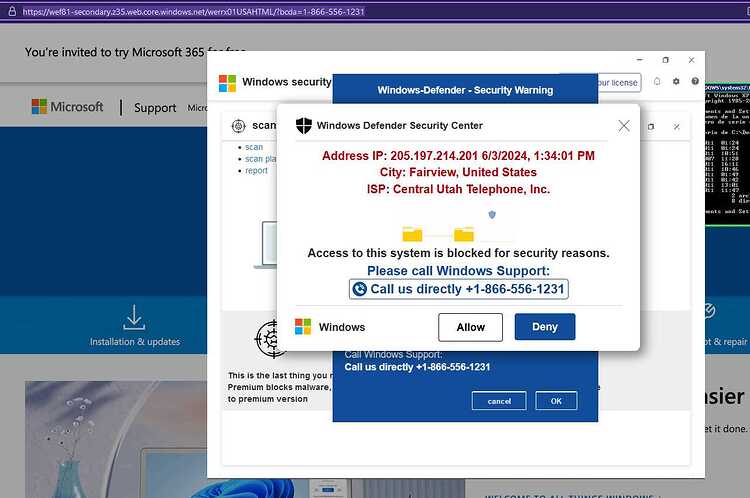Click the ISP: Central Utah Telephone, Inc. text
The width and height of the screenshot is (750, 498).
click(x=458, y=189)
